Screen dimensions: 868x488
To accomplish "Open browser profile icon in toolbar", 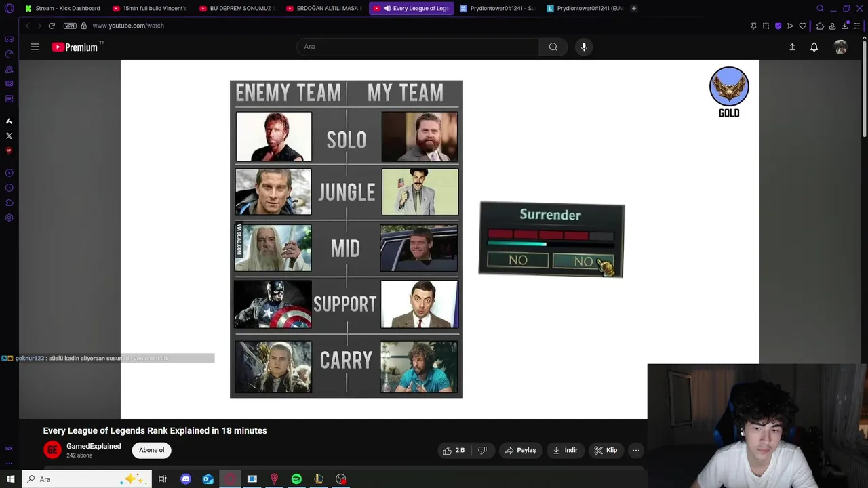I will tap(832, 26).
